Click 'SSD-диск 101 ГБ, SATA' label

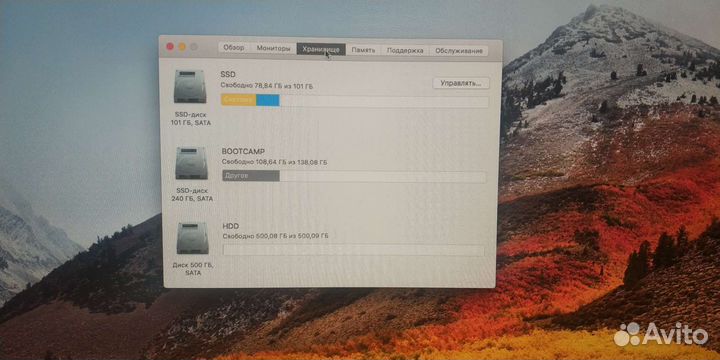[191, 118]
